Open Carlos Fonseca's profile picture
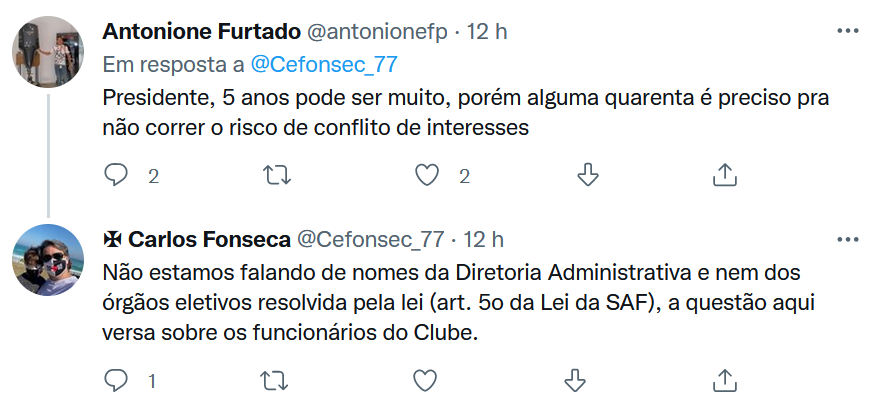The width and height of the screenshot is (879, 405). pos(48,259)
